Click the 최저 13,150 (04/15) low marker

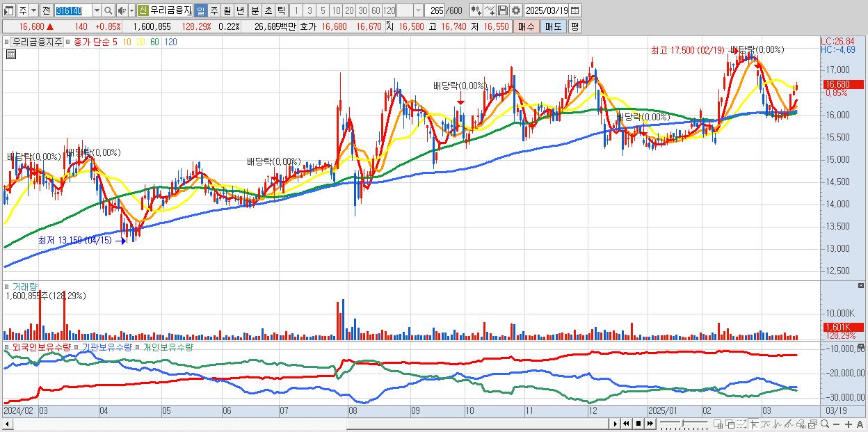[x=75, y=240]
